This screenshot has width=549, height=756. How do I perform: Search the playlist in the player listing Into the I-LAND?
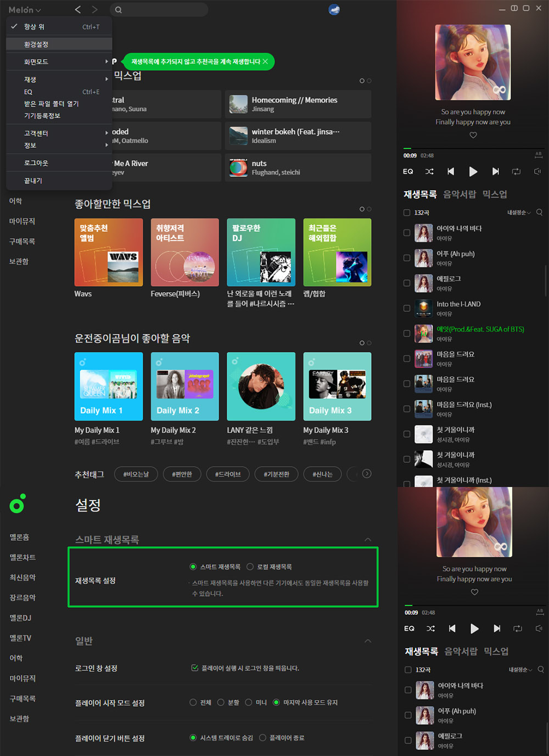tap(539, 212)
